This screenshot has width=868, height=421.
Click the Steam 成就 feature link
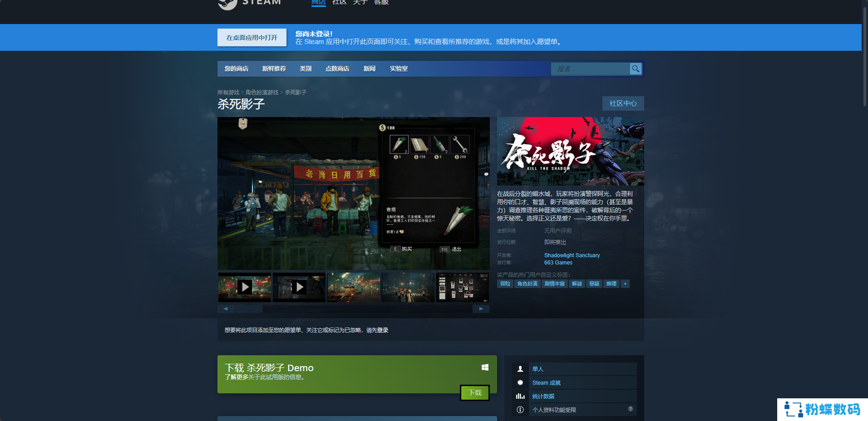click(547, 382)
